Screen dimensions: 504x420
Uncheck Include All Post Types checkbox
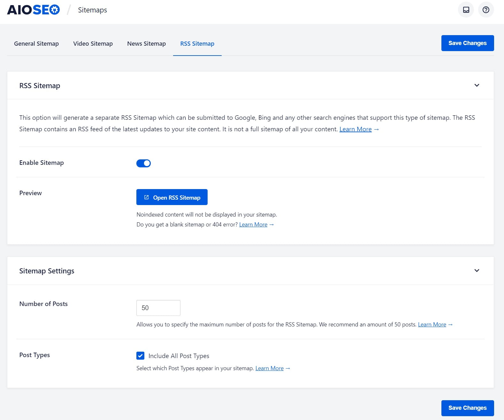pyautogui.click(x=140, y=356)
